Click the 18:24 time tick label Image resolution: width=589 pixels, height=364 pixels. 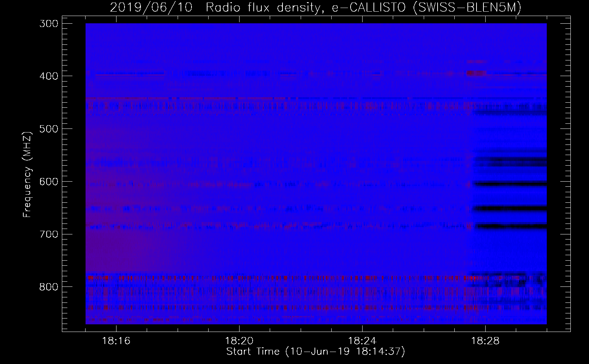pyautogui.click(x=362, y=341)
